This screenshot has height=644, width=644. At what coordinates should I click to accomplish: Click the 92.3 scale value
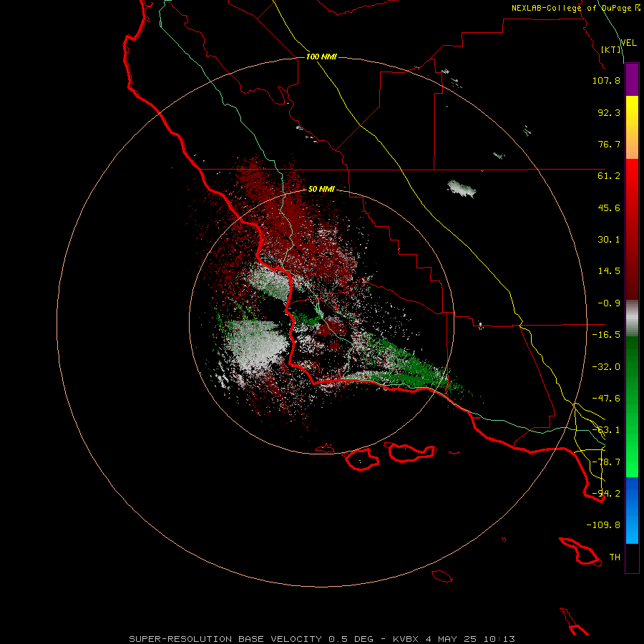click(609, 112)
